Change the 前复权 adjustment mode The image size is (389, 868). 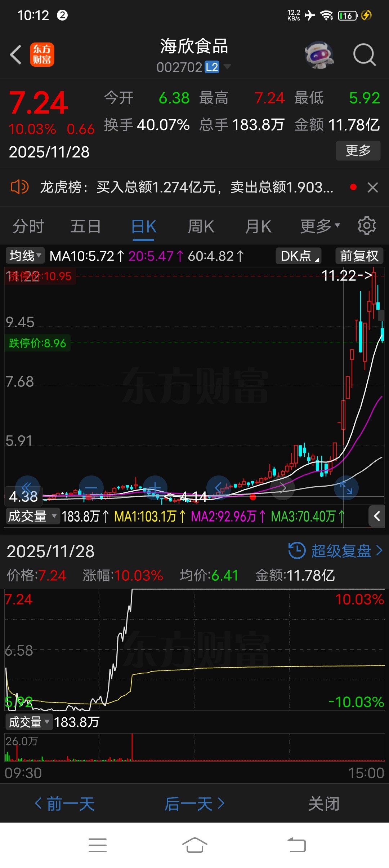(359, 256)
